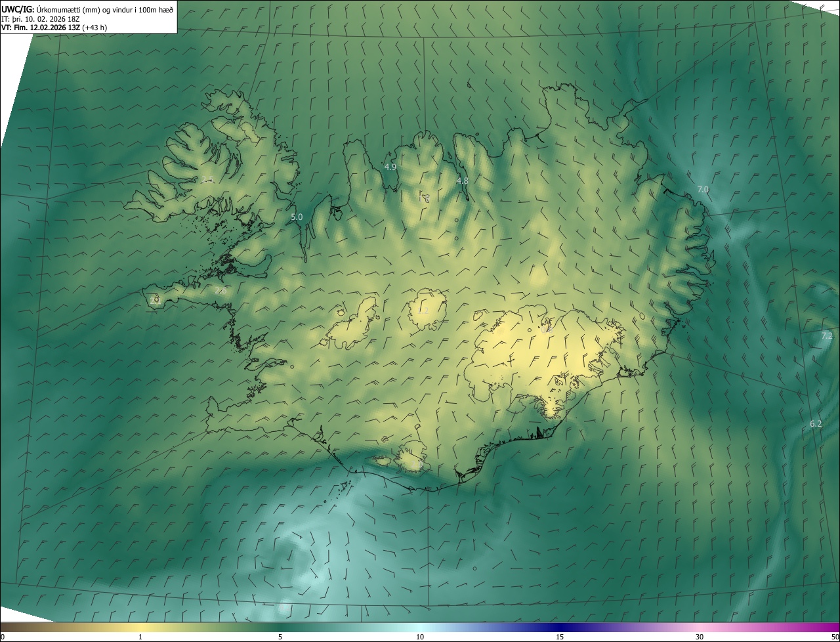Click the 2.6 value label in west Iceland
The height and width of the screenshot is (642, 840).
(220, 291)
